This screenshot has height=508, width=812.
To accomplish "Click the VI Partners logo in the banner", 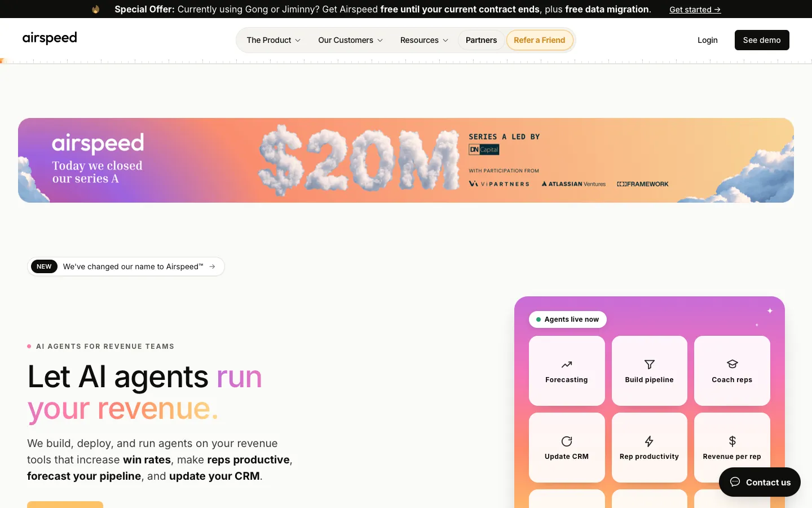I will point(499,184).
